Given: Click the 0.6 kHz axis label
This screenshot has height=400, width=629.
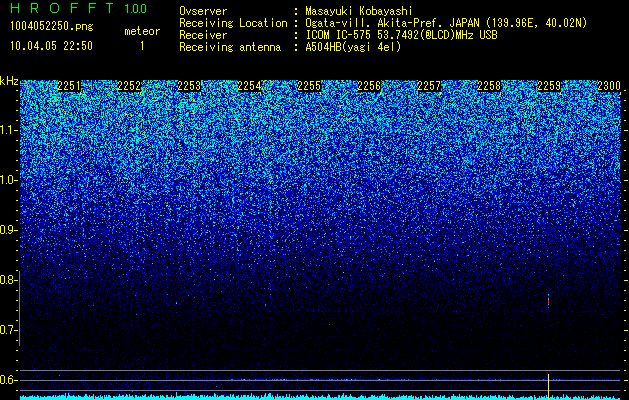Looking at the screenshot, I should coord(7,380).
